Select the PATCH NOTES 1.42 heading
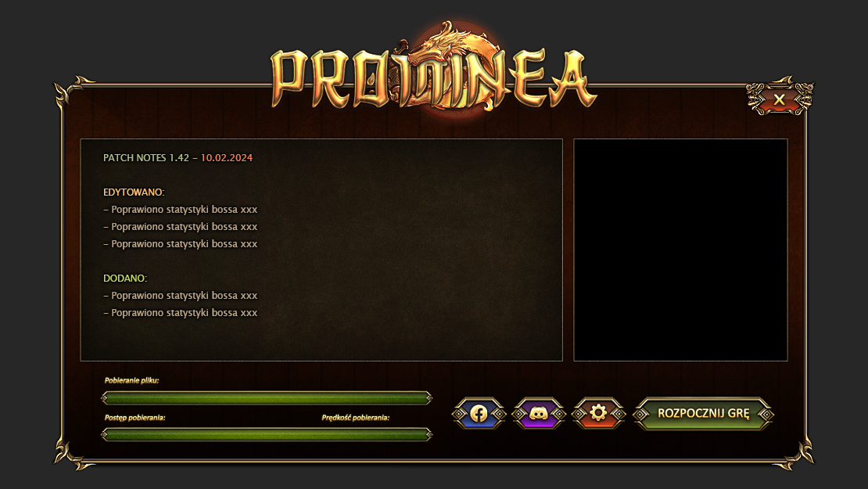Viewport: 868px width, 489px height. (x=146, y=158)
